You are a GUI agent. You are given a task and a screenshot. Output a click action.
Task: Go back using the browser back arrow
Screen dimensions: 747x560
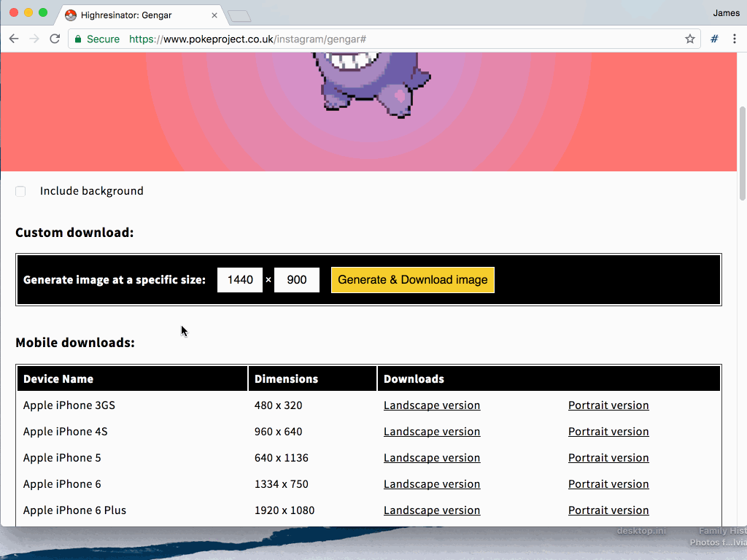point(14,39)
